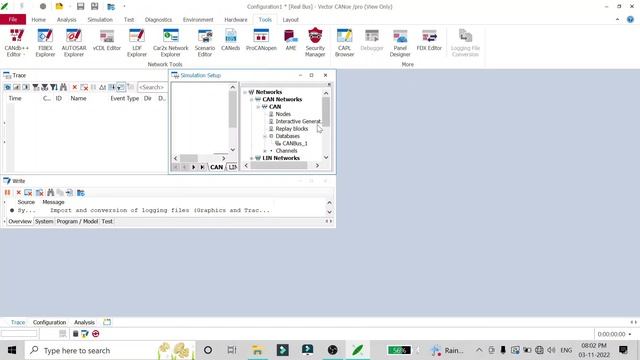
Task: Open File Explorer from the taskbar
Action: pyautogui.click(x=257, y=350)
